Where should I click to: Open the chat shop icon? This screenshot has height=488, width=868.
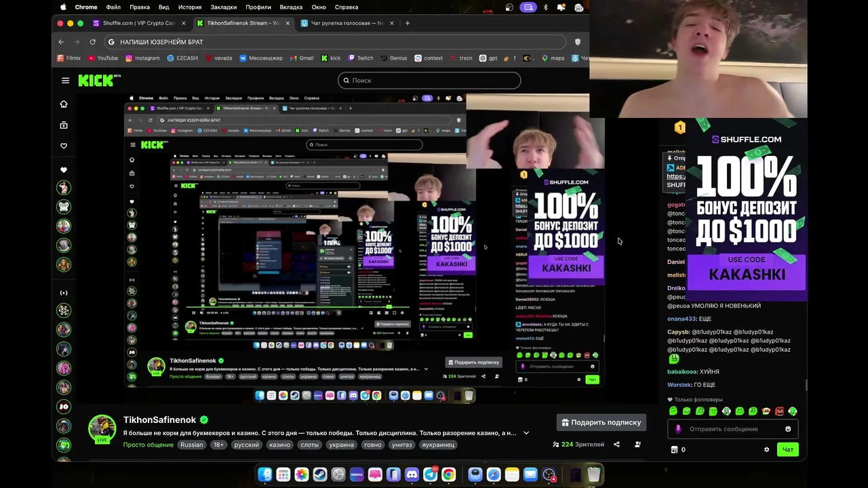674,449
